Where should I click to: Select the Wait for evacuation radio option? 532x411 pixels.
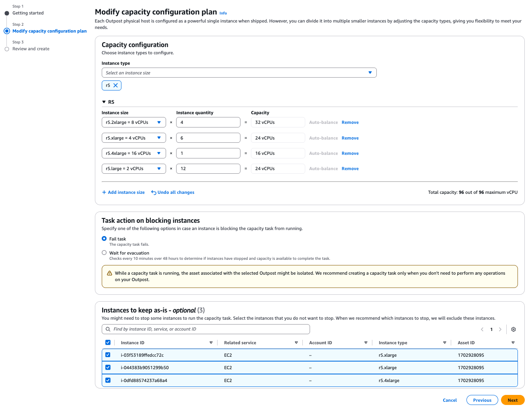104,253
